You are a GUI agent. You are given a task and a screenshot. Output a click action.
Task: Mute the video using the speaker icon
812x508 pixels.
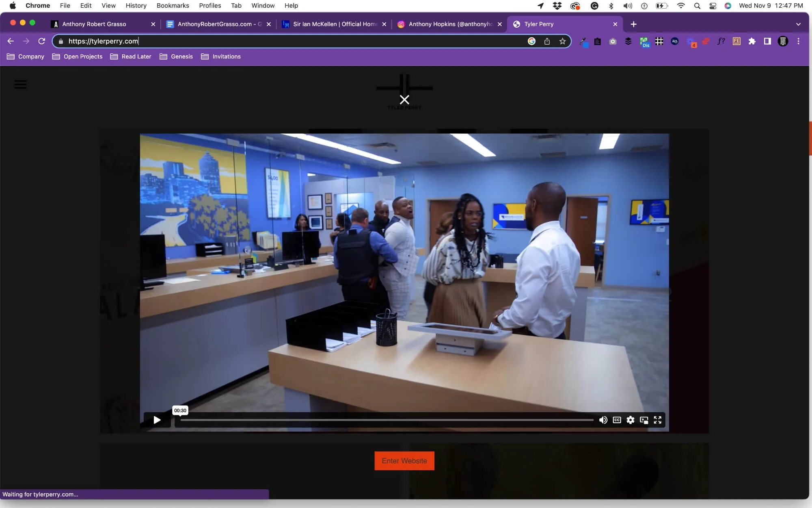coord(603,420)
